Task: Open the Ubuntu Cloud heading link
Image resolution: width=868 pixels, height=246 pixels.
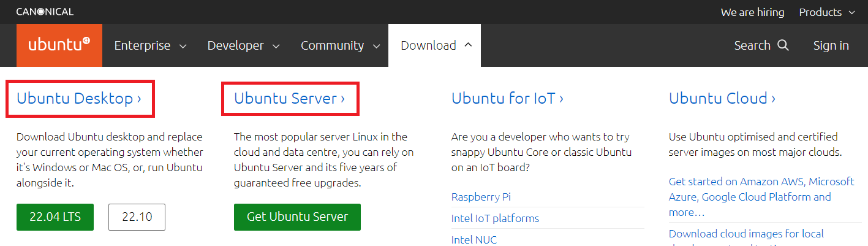Action: (x=722, y=98)
